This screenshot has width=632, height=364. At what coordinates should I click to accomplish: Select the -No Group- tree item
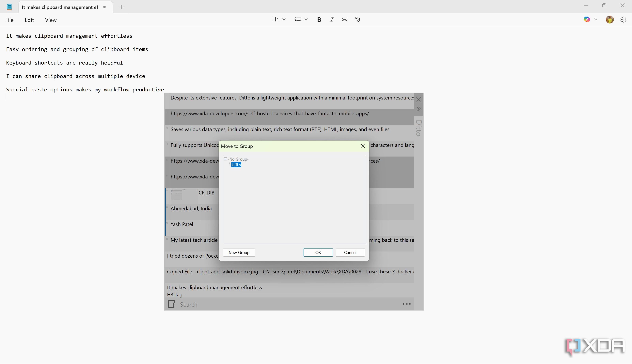(x=238, y=159)
